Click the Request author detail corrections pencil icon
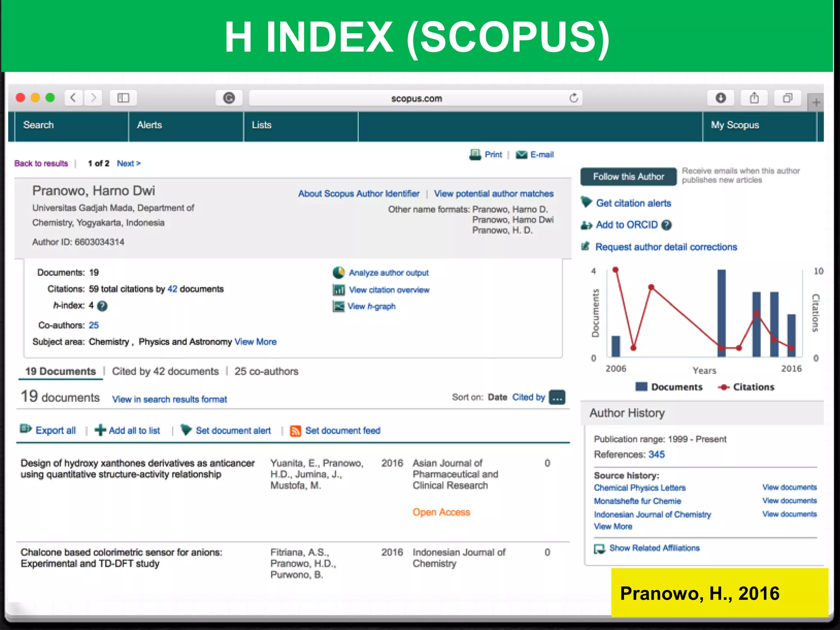 (586, 247)
